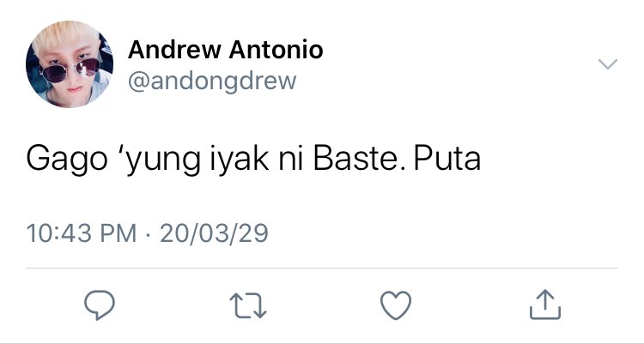Image resolution: width=644 pixels, height=344 pixels.
Task: Retweet Andrew Antonio's tweet
Action: [248, 305]
